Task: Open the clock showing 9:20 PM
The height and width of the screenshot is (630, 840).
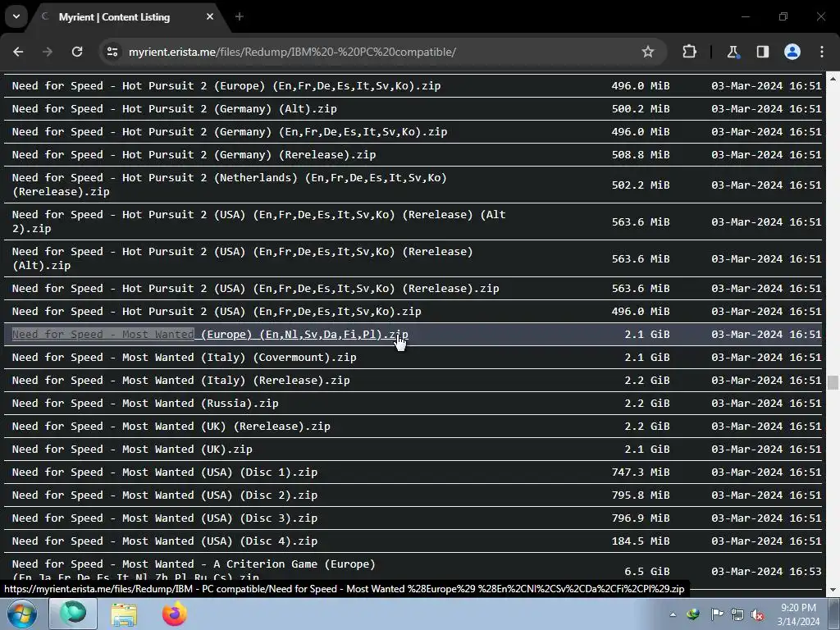Action: (798, 614)
